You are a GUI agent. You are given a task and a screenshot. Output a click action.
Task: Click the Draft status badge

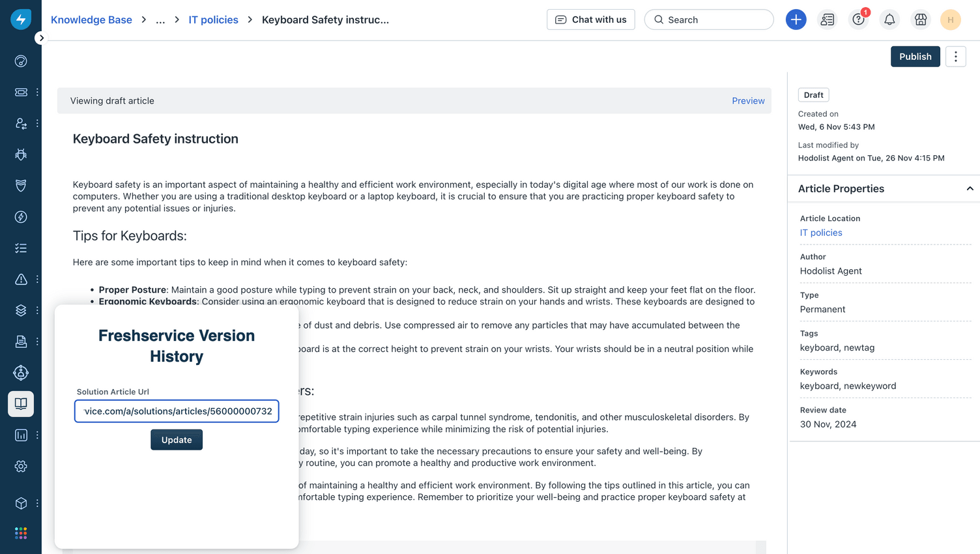[813, 95]
